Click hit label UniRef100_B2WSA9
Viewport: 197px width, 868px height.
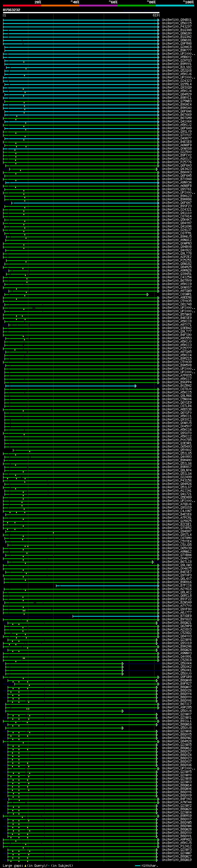177,603
